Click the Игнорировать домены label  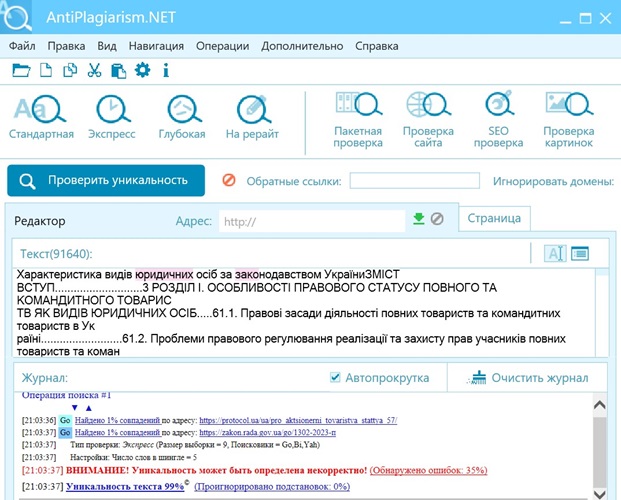[x=554, y=181]
